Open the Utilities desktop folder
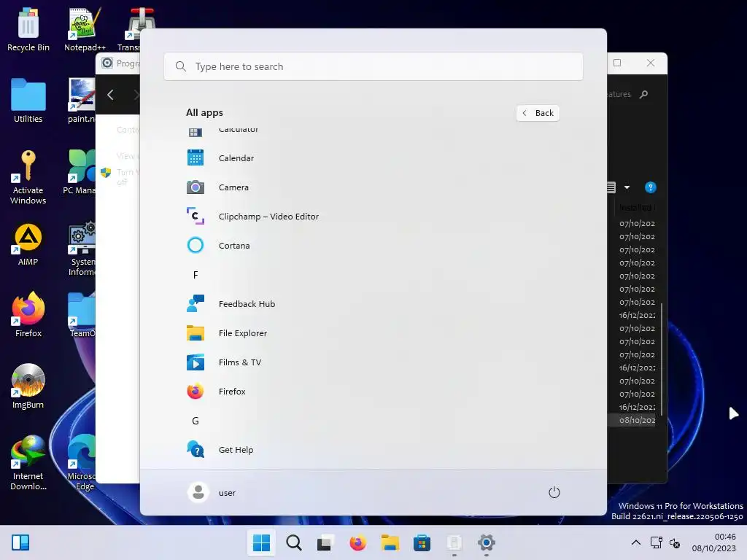The height and width of the screenshot is (560, 747). (x=28, y=101)
